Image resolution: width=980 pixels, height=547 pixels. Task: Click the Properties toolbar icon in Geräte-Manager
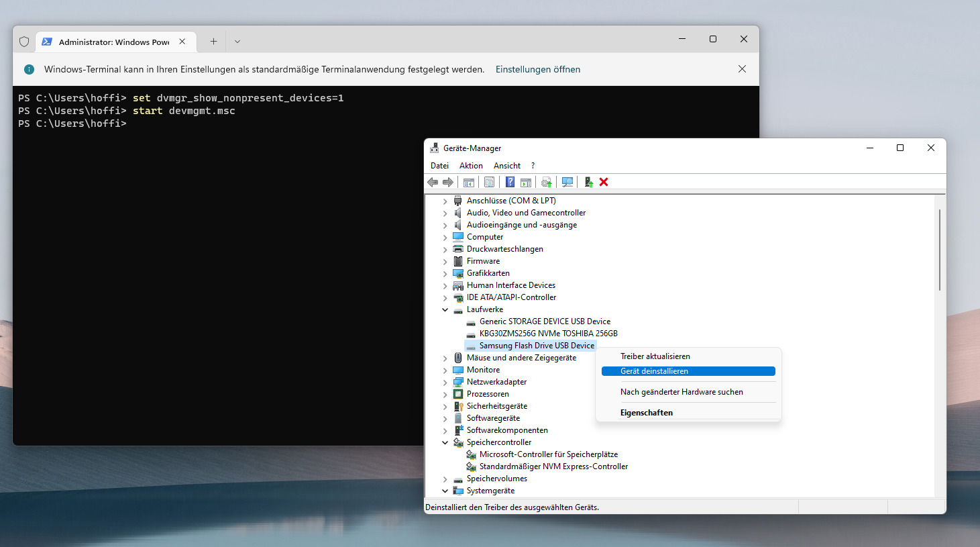490,182
